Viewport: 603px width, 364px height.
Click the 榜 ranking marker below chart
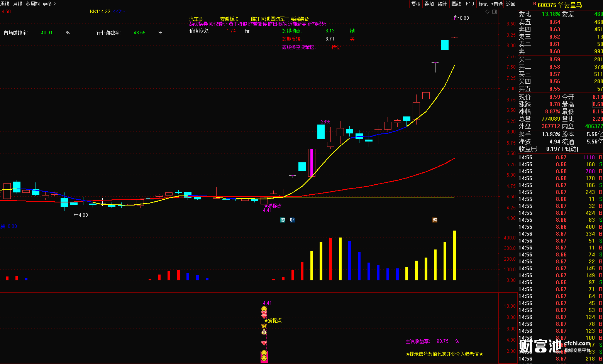coord(435,220)
